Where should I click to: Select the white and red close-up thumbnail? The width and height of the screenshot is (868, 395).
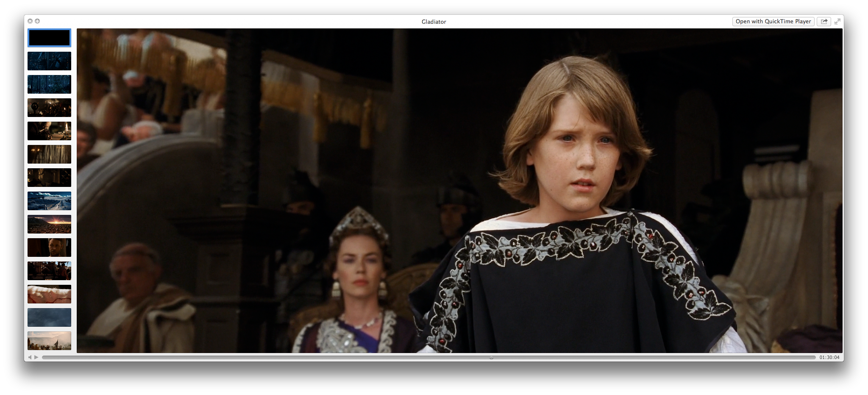coord(49,294)
